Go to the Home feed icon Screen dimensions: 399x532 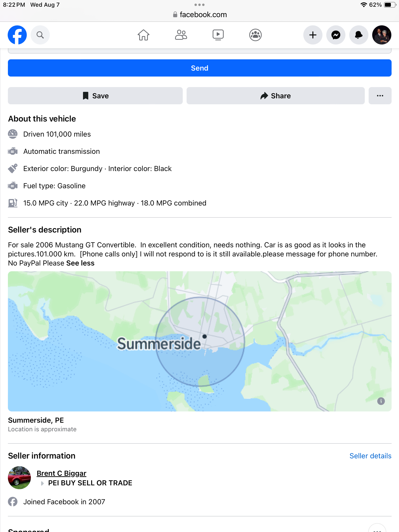(x=143, y=35)
